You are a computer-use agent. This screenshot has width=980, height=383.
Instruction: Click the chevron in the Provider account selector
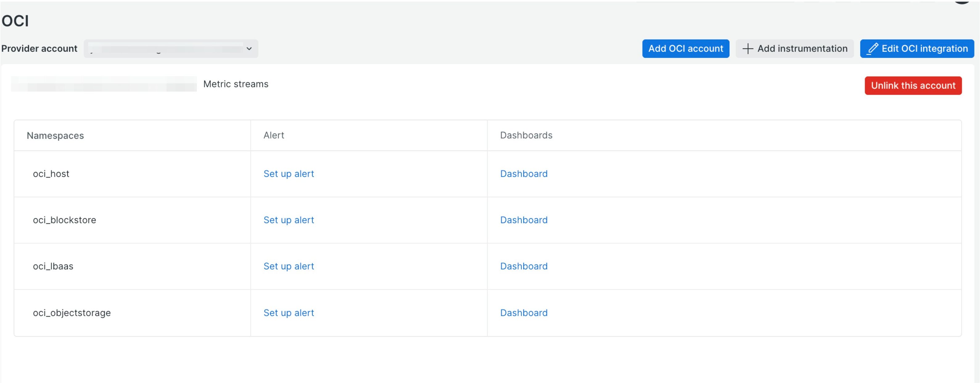tap(249, 49)
